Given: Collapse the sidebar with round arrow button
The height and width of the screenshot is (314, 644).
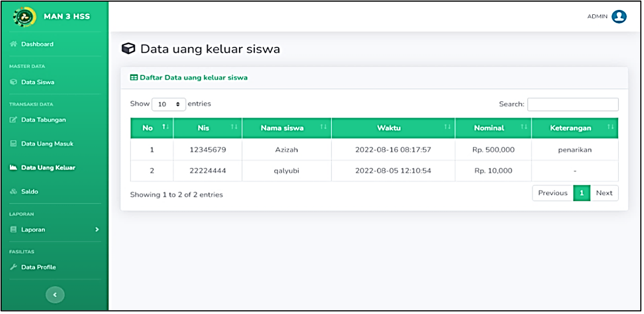Looking at the screenshot, I should 55,294.
